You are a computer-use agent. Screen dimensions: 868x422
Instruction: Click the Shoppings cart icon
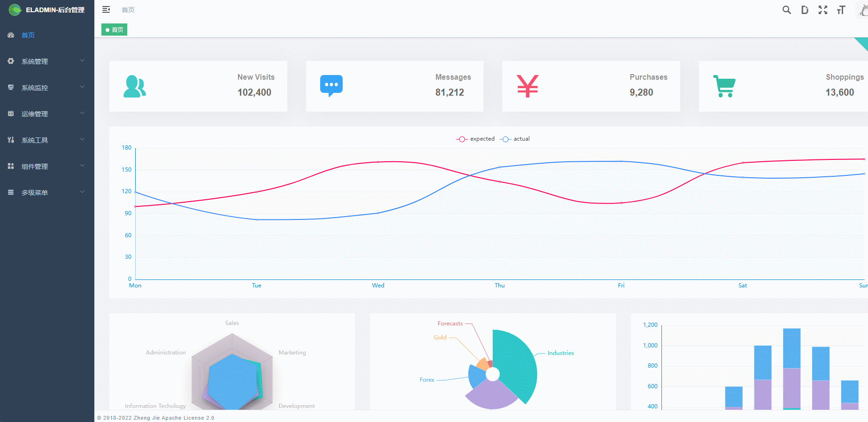[724, 86]
